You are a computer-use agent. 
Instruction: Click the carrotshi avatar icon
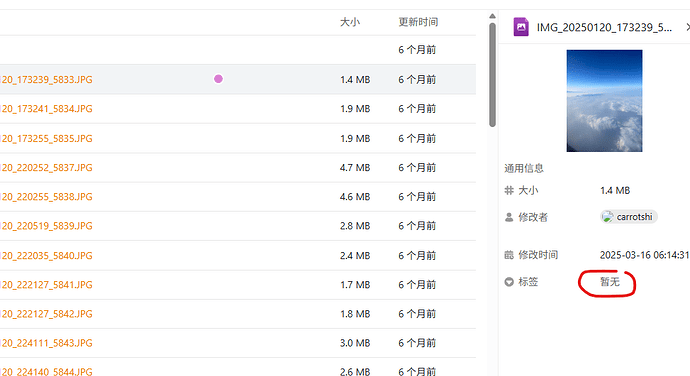(x=607, y=217)
